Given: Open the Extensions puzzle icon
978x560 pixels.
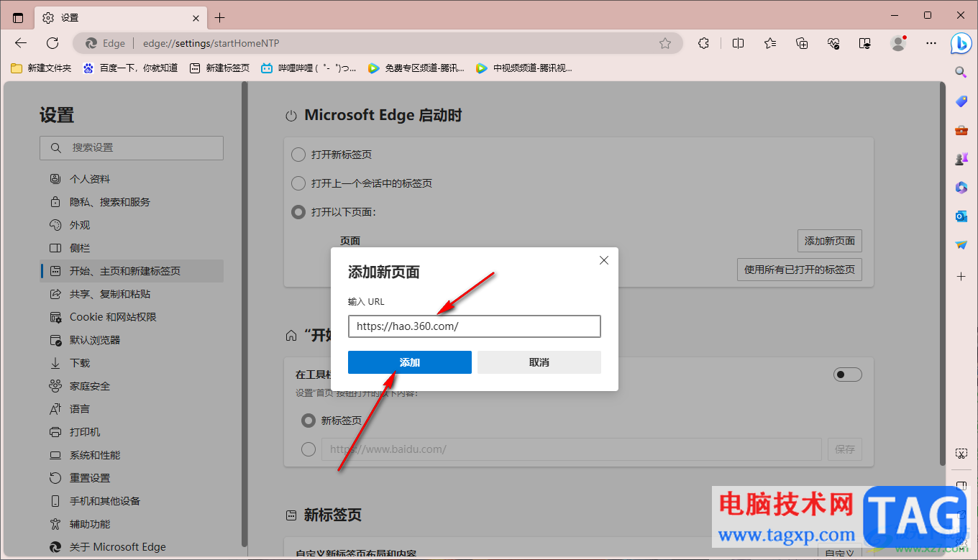Looking at the screenshot, I should [x=704, y=43].
